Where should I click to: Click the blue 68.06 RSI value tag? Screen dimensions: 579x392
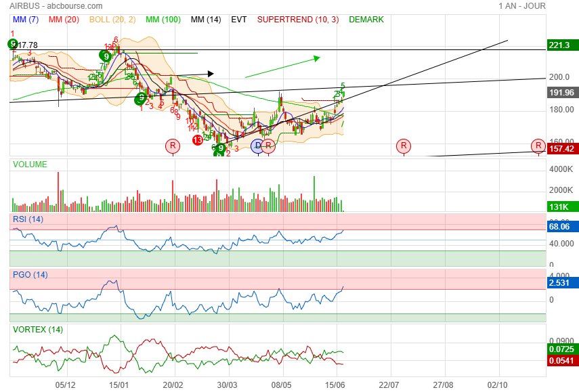click(x=563, y=226)
